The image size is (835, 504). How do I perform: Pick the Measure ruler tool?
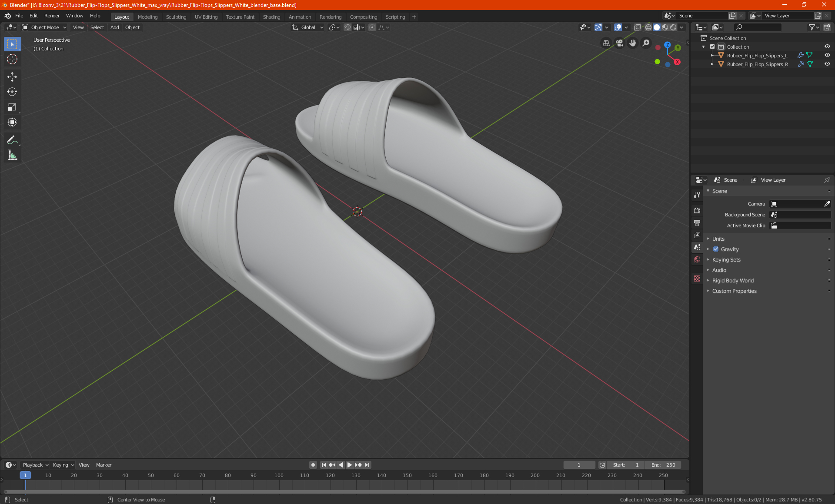click(12, 156)
